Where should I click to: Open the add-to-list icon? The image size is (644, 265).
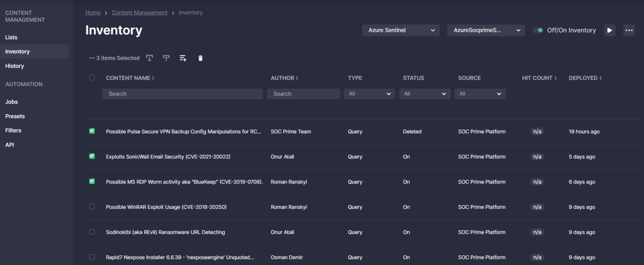(183, 58)
